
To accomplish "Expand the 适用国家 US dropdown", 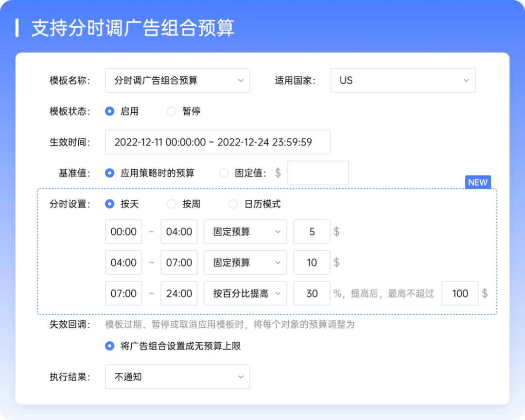I will [x=402, y=80].
